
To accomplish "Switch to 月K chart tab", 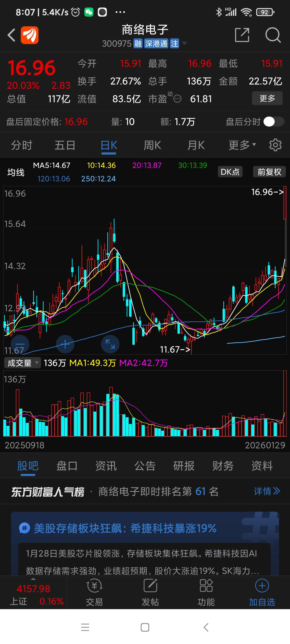I will 196,145.
